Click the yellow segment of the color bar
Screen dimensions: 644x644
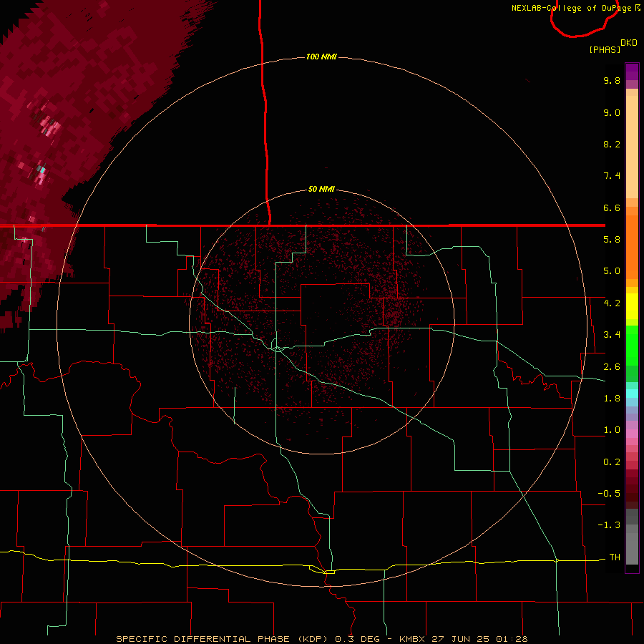(x=632, y=306)
